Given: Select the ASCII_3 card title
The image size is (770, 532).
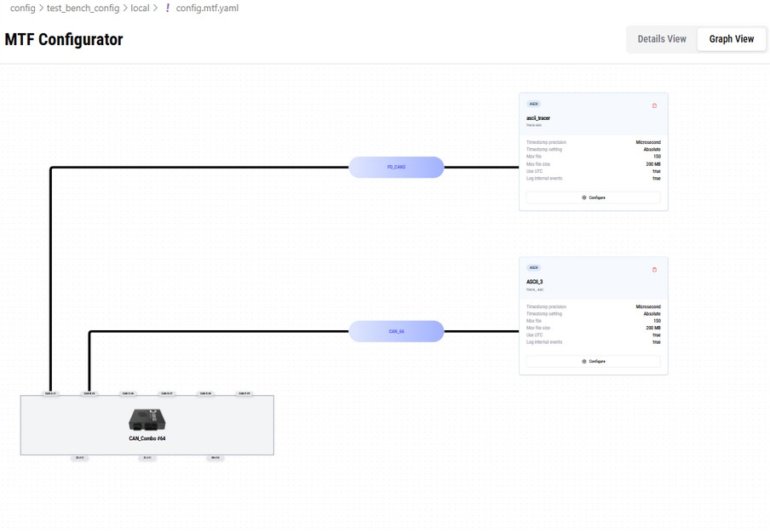Looking at the screenshot, I should click(535, 282).
